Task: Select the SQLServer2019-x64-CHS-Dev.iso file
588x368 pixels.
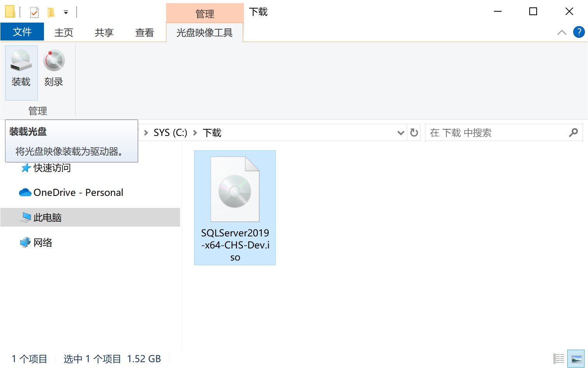Action: [x=235, y=208]
